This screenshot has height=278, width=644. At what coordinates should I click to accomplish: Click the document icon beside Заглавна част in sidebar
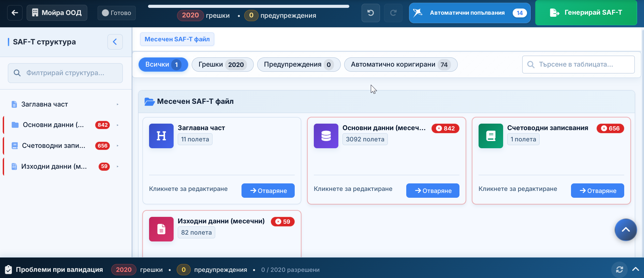pos(14,104)
